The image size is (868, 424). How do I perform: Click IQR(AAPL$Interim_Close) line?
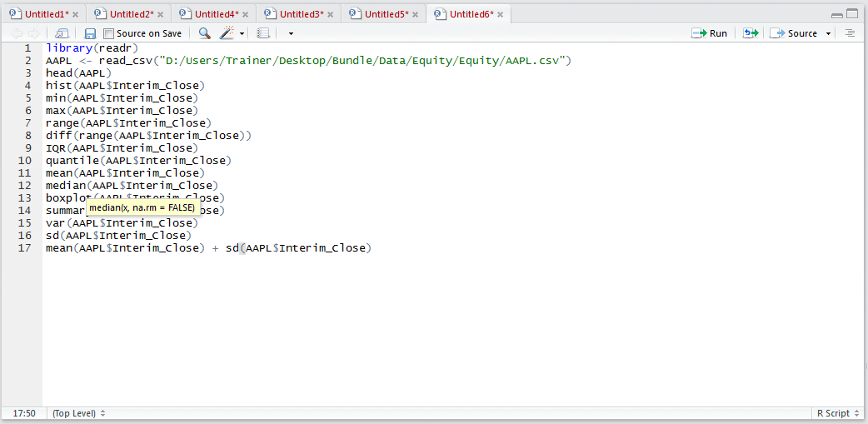pyautogui.click(x=122, y=147)
